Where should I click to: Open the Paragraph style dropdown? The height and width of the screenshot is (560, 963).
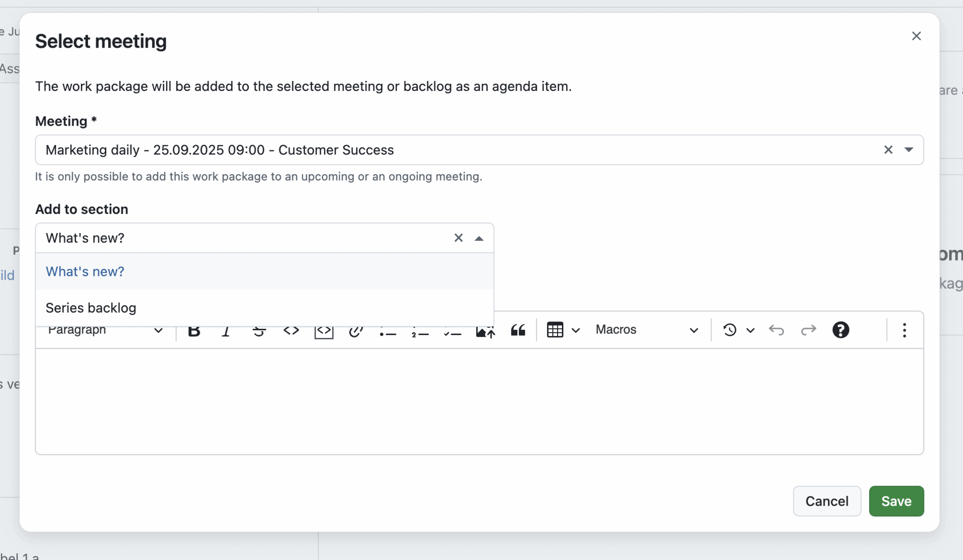click(x=105, y=330)
